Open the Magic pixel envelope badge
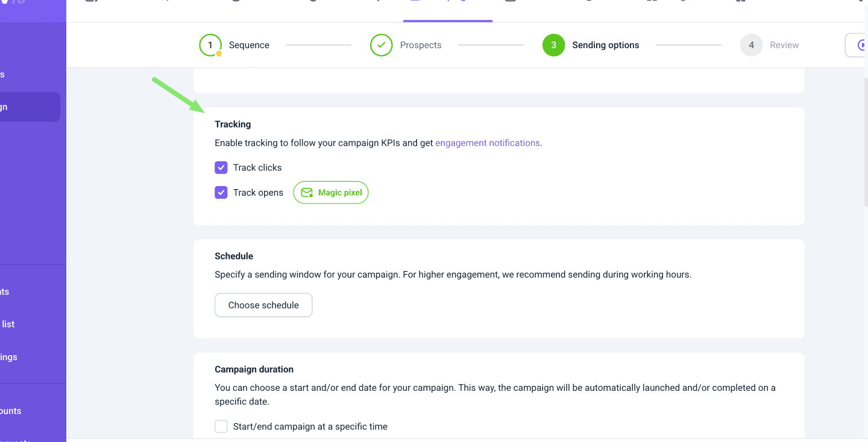 tap(331, 193)
